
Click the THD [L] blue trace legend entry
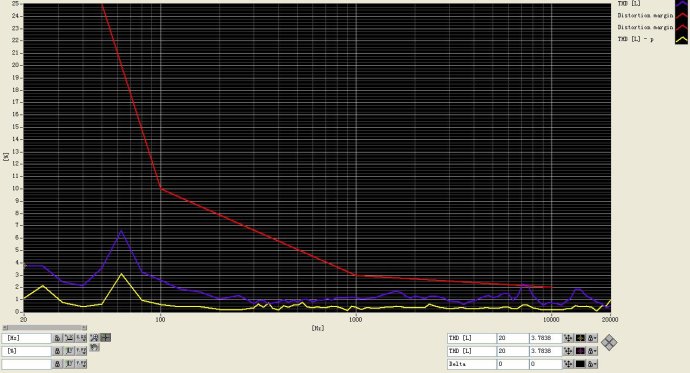(x=629, y=4)
